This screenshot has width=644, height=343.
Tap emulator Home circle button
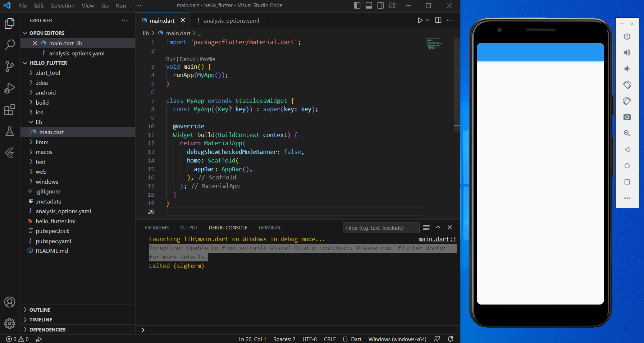[627, 166]
